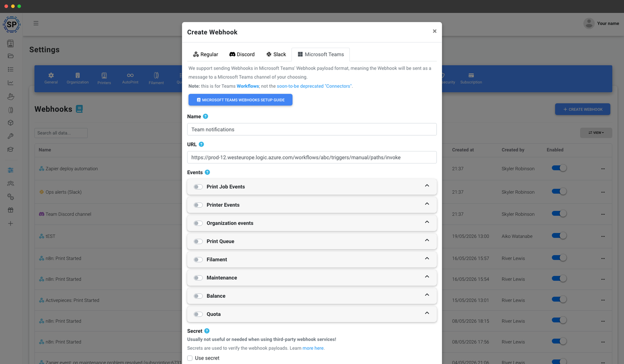Enable the Maintenance events toggle
The width and height of the screenshot is (624, 364).
point(198,278)
